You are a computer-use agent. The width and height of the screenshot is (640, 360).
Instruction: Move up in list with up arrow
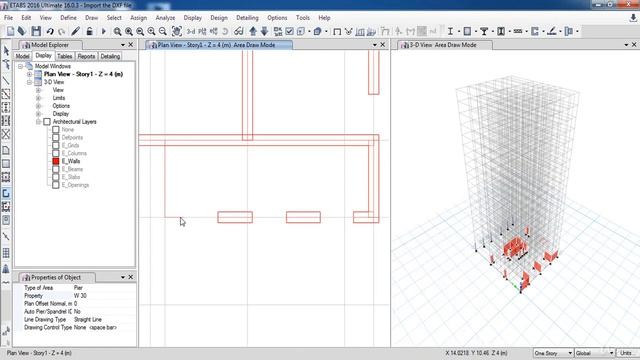click(x=253, y=31)
